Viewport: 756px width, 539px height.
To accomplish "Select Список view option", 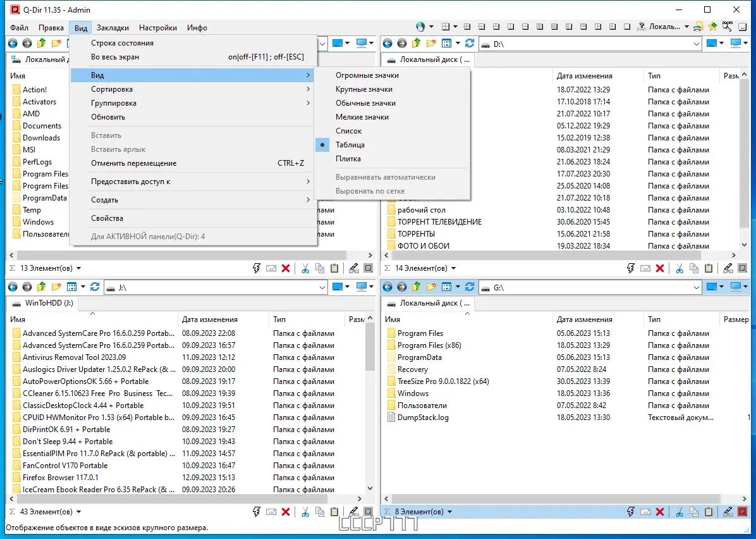I will coord(348,131).
